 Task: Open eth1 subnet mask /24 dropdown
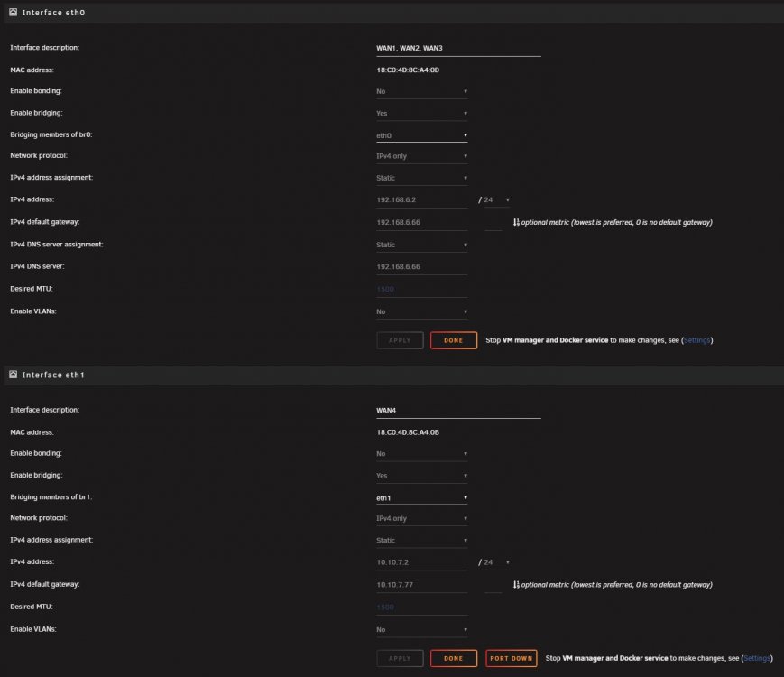496,562
